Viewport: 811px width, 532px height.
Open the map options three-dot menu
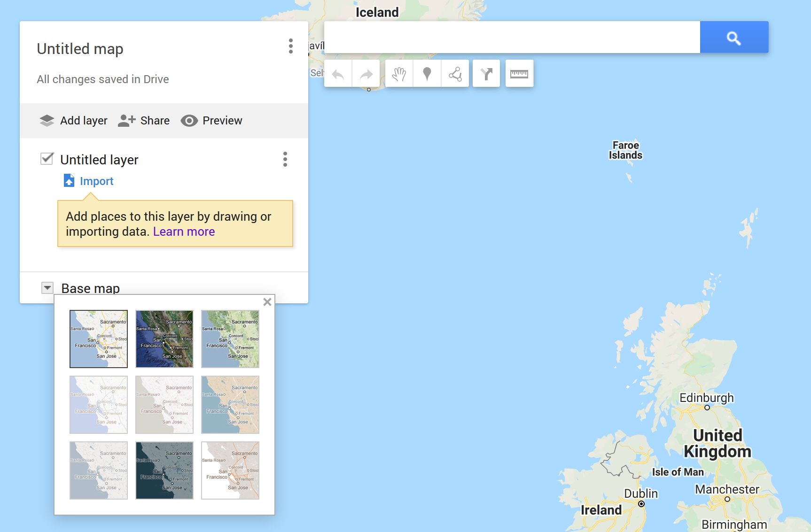[291, 46]
